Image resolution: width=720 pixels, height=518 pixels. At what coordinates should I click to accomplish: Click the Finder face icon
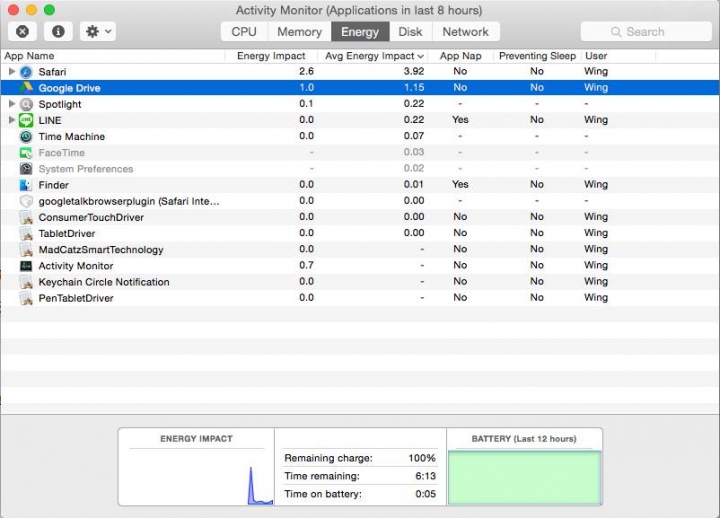point(26,185)
